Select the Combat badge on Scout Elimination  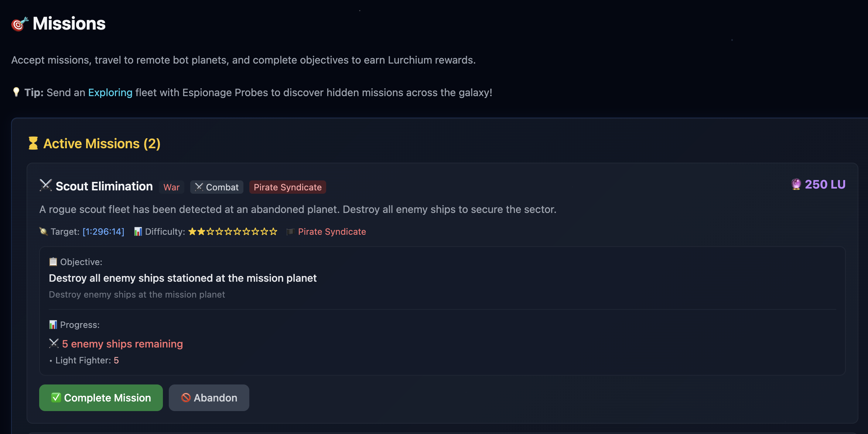(x=216, y=187)
